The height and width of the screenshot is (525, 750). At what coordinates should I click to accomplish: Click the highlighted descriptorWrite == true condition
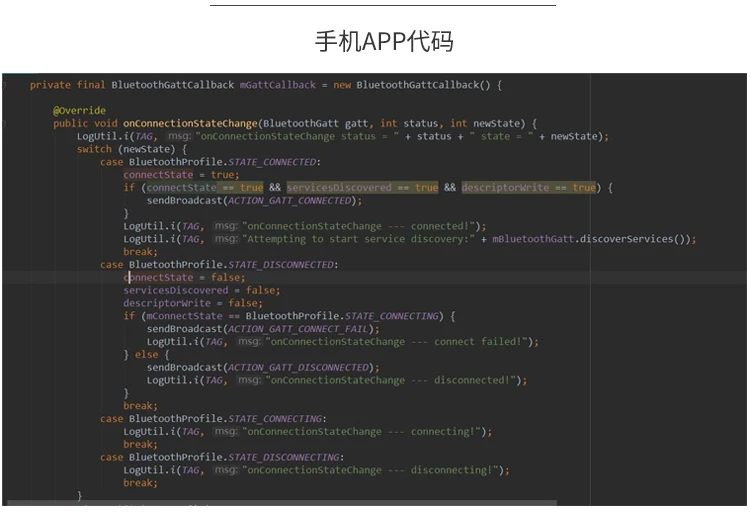click(527, 188)
